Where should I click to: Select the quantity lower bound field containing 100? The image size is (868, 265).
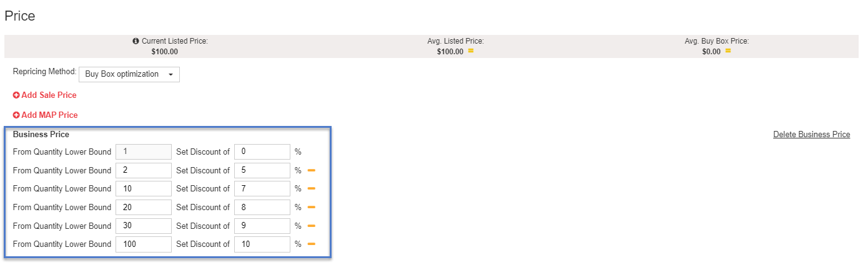point(144,244)
